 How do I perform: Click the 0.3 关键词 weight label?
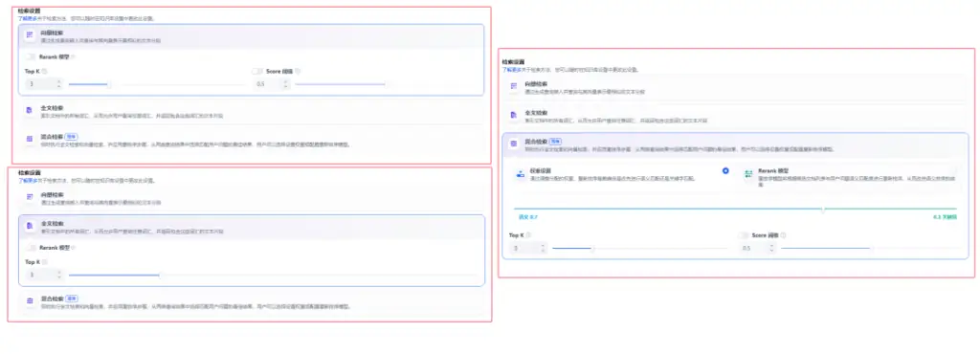pos(945,216)
